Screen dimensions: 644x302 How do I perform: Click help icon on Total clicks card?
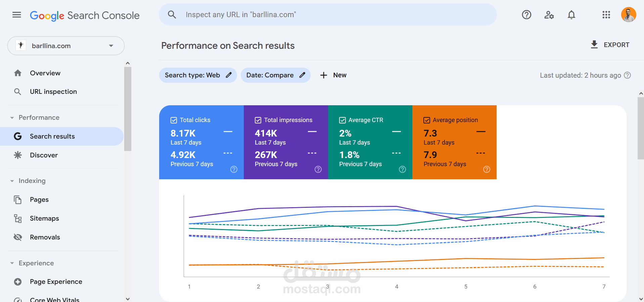click(234, 169)
